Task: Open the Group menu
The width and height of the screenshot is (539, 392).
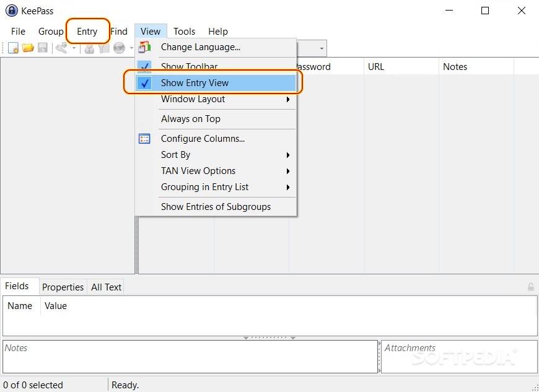Action: (51, 32)
